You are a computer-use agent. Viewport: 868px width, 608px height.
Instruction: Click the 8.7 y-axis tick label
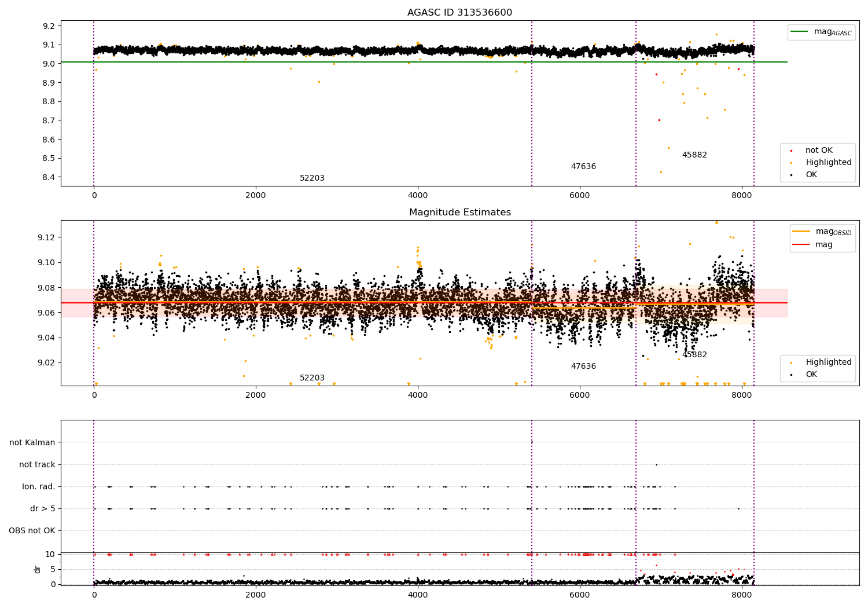49,120
